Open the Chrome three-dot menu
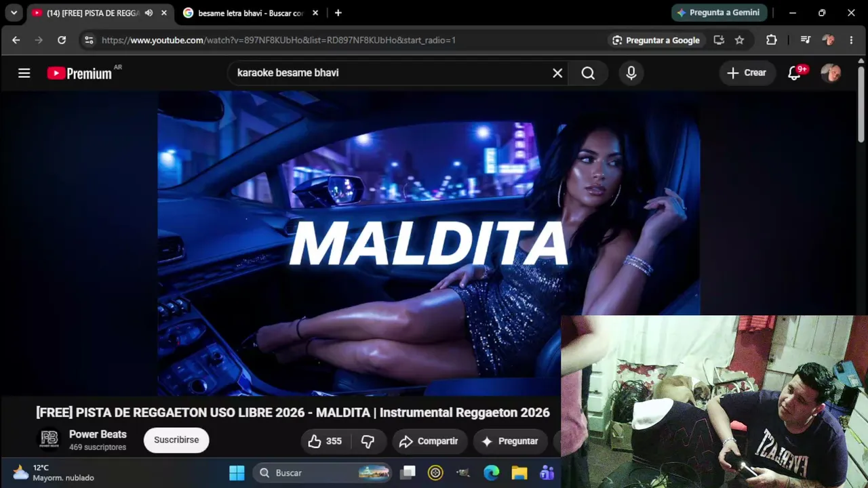The image size is (868, 488). (x=851, y=40)
